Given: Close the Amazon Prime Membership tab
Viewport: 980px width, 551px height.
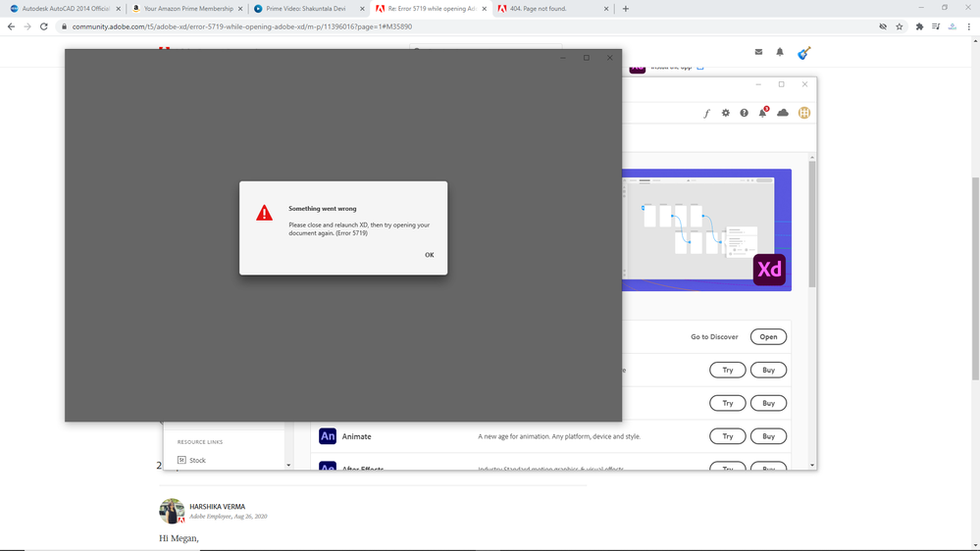Looking at the screenshot, I should tap(240, 9).
